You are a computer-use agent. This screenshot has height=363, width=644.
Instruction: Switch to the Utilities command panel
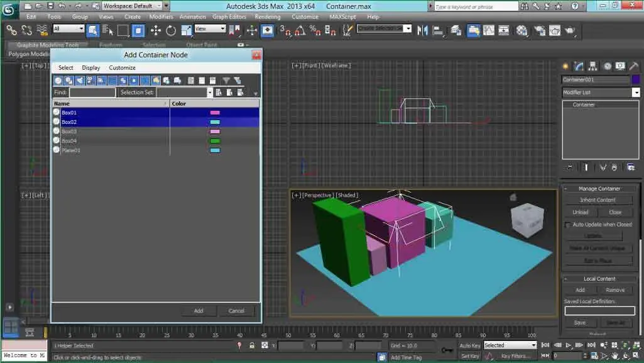point(634,66)
